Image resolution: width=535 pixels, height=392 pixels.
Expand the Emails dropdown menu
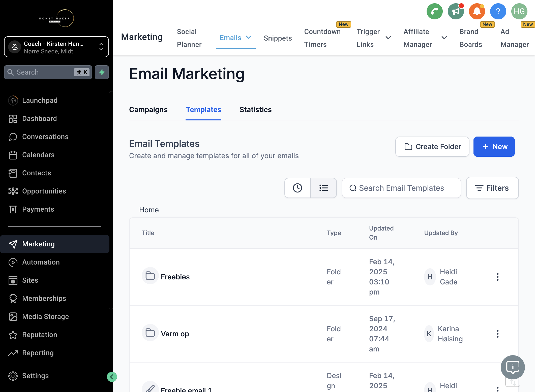click(235, 38)
